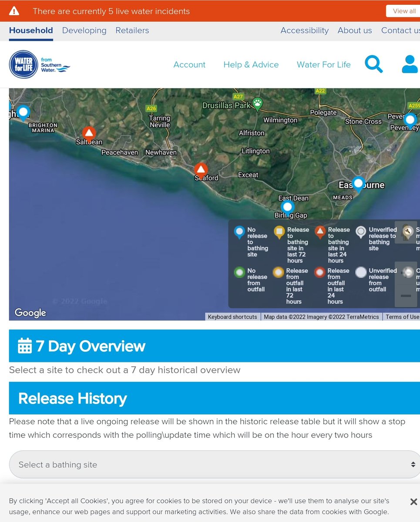This screenshot has width=420, height=522.
Task: Click legend icon for No release to bathing site
Action: [x=239, y=233]
